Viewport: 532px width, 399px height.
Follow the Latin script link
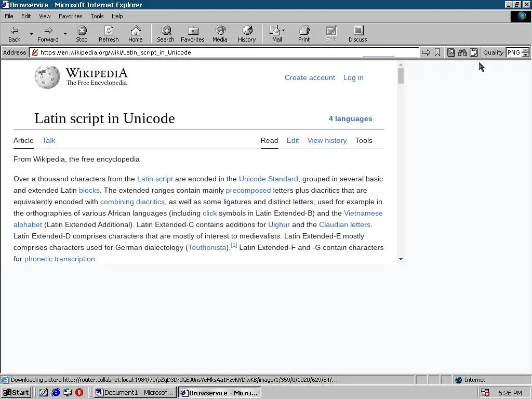point(155,179)
